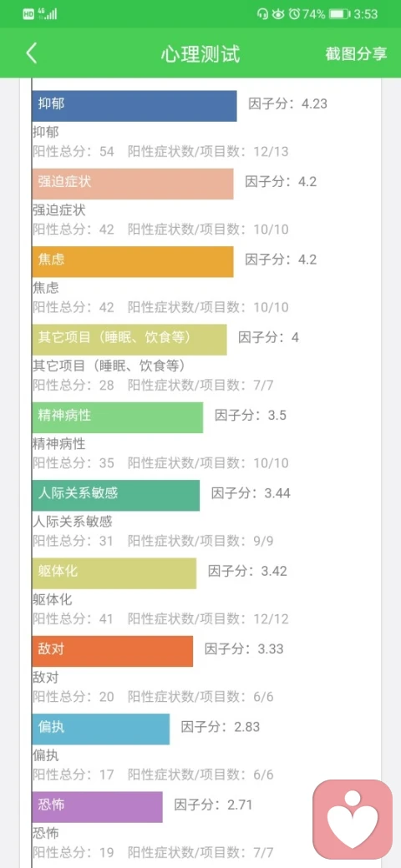
Task: Tap the 其它项目（睡眠、饮食等）bar
Action: click(129, 340)
